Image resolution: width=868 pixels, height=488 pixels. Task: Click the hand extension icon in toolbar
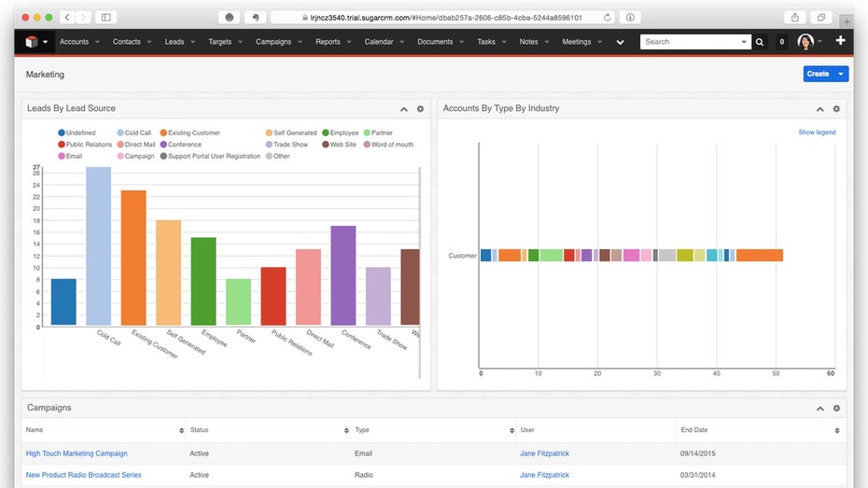click(x=255, y=18)
